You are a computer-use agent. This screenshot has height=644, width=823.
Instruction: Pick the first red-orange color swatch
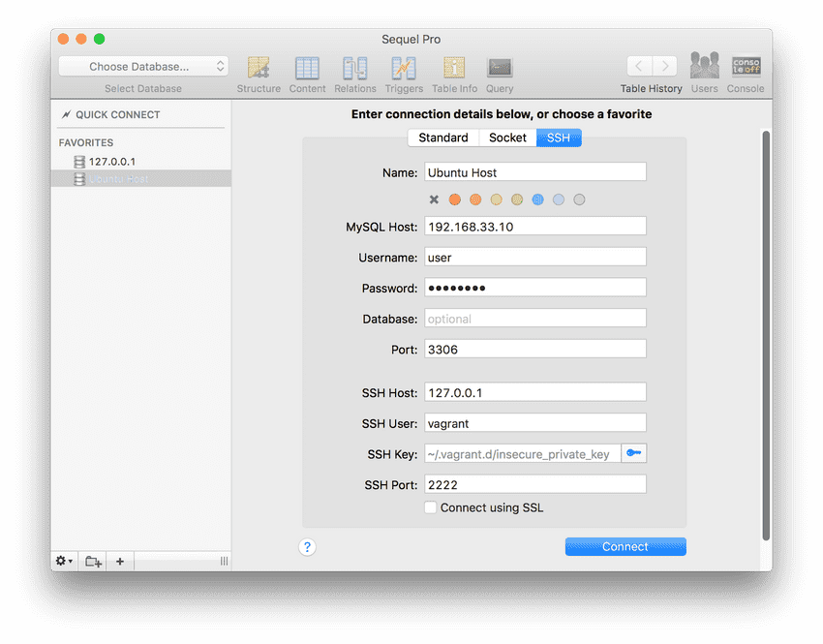coord(454,199)
